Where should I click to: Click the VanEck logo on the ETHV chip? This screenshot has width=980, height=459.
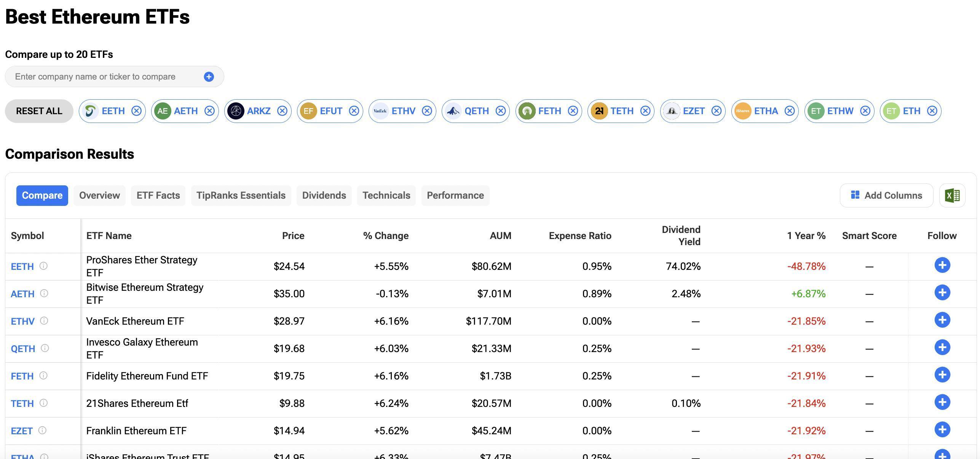(x=380, y=111)
